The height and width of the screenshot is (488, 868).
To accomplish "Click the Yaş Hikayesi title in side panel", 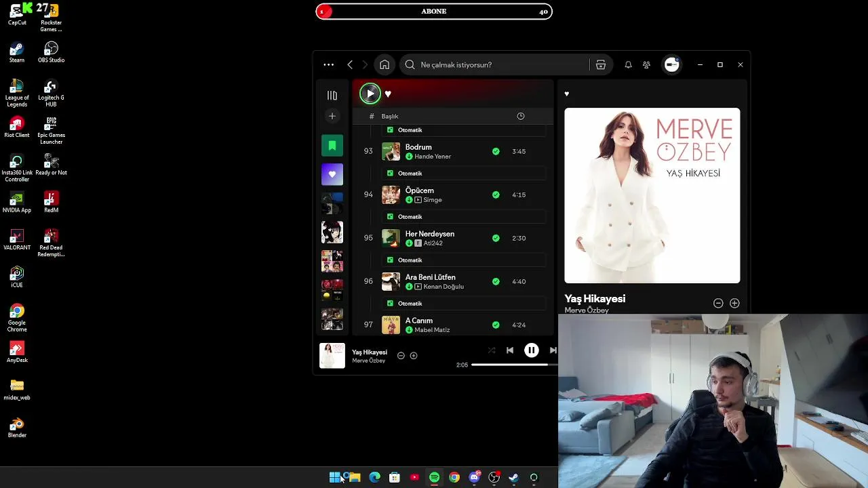I will pos(595,299).
